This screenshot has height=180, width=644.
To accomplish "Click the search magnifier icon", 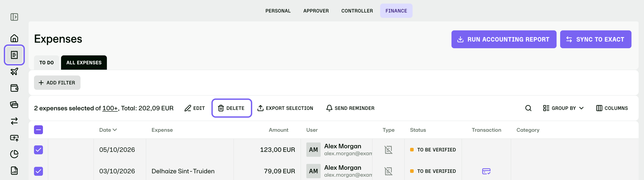I will pyautogui.click(x=528, y=108).
